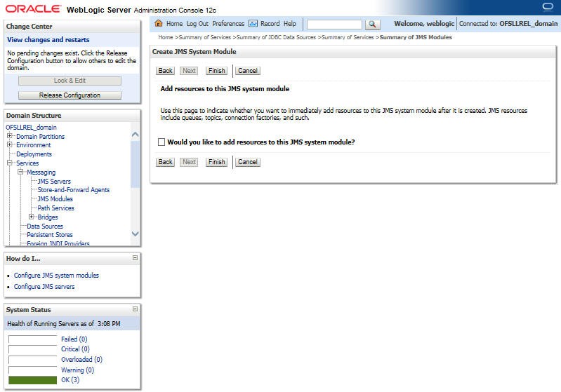This screenshot has height=392, width=561.
Task: Click the Release Configuration button
Action: 70,95
